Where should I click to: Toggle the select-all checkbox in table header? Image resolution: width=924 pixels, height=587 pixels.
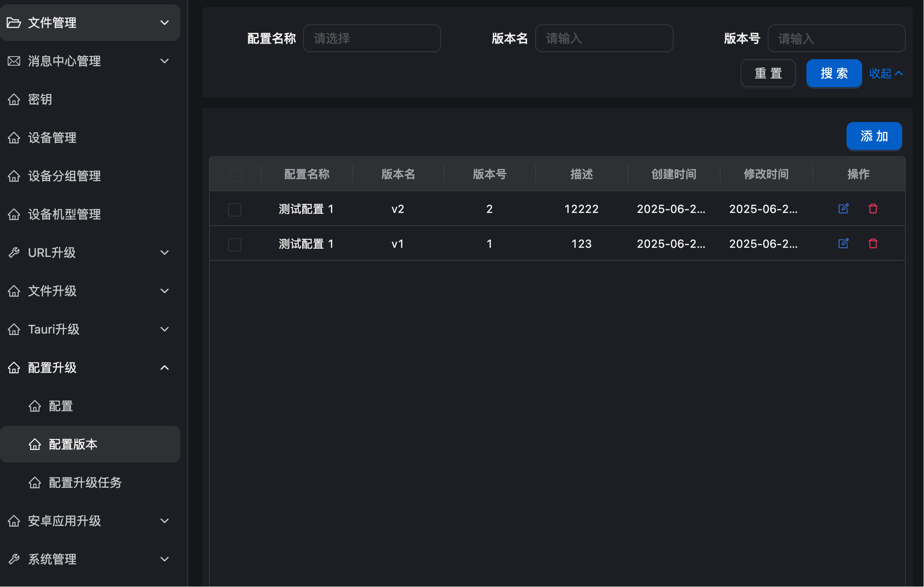tap(235, 175)
